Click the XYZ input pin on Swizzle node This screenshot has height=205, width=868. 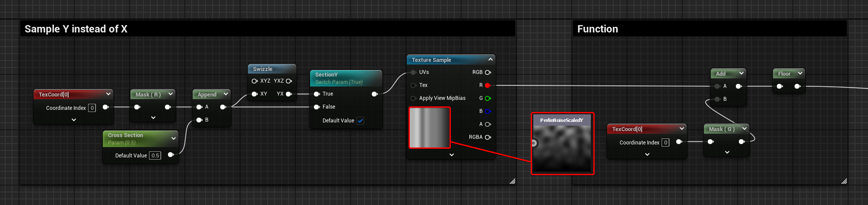coord(254,81)
